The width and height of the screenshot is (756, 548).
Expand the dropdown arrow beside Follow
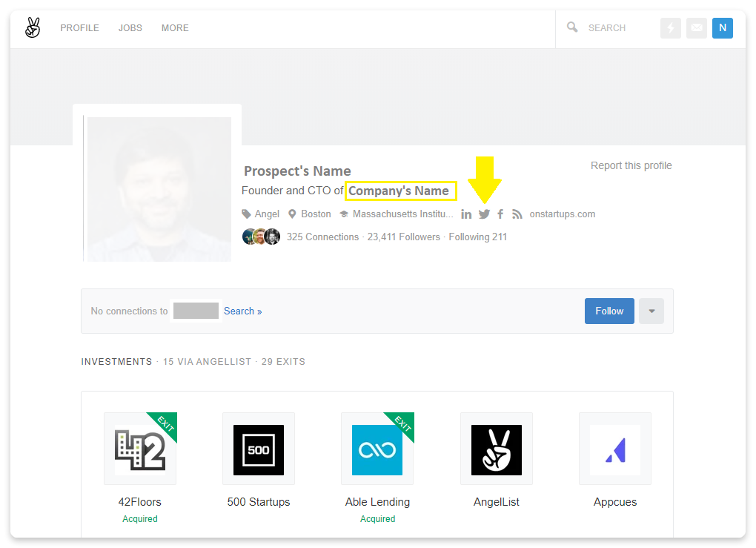click(651, 311)
